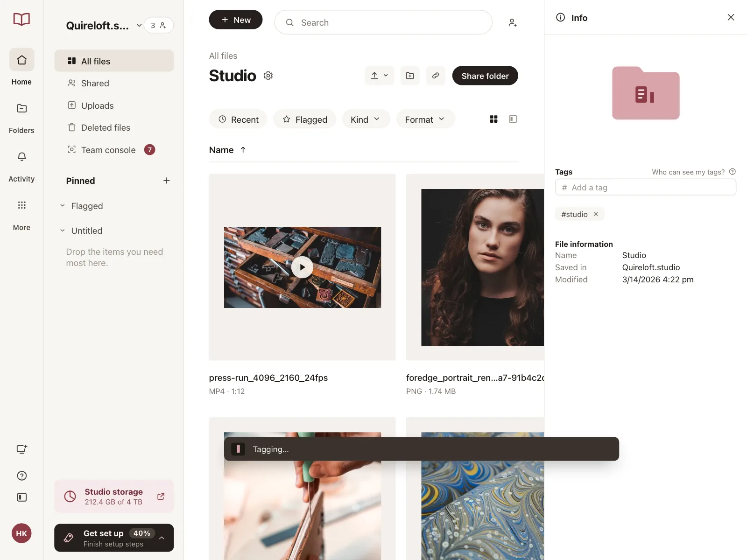Click the New button
Image resolution: width=747 pixels, height=560 pixels.
236,20
